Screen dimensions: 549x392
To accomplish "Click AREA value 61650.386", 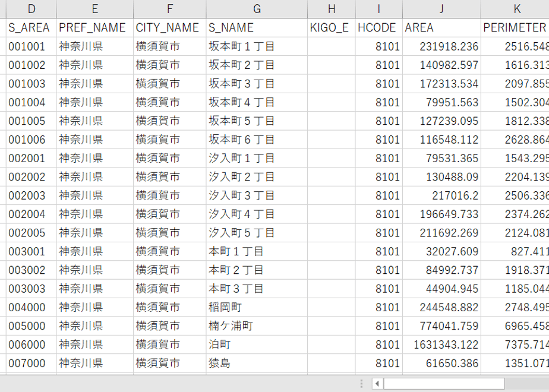I will click(x=441, y=363).
